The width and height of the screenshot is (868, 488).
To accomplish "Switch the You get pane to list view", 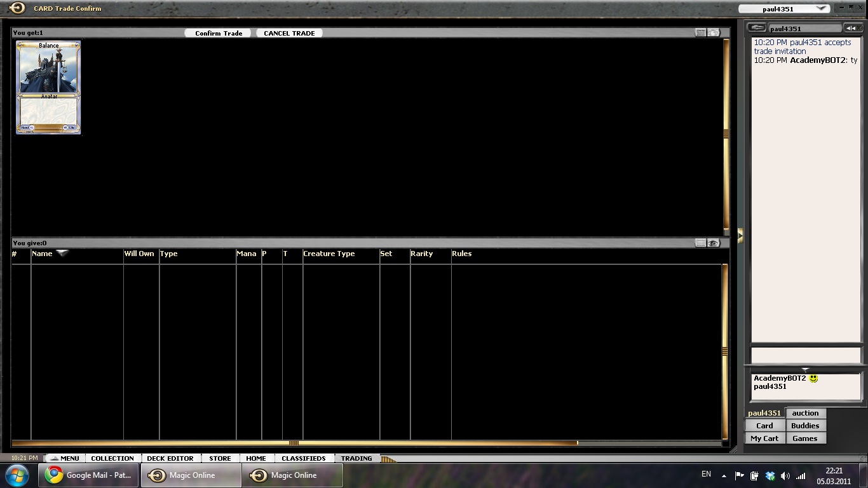I will point(700,32).
